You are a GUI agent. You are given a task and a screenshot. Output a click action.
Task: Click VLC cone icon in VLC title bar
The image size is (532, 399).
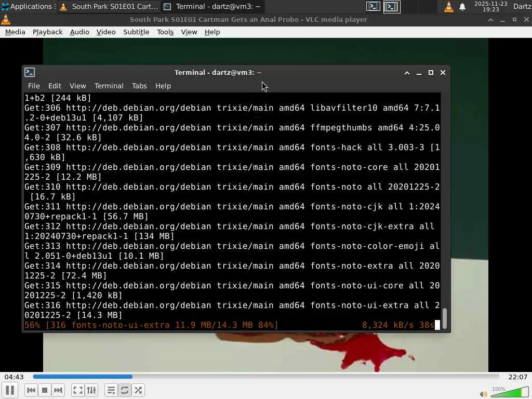(6, 20)
